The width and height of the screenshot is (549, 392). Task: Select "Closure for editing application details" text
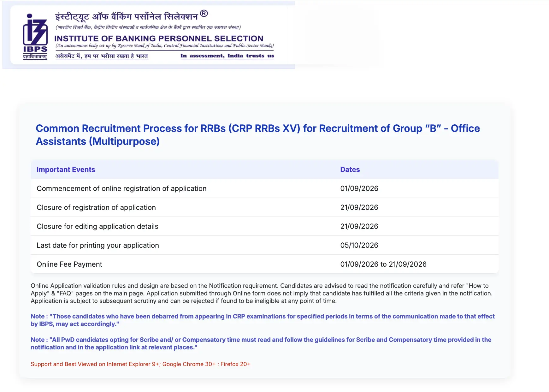tap(97, 226)
